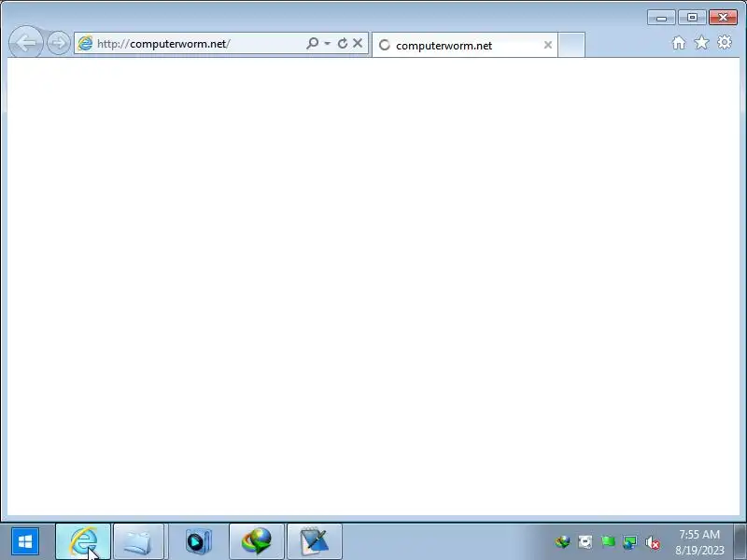
Task: Go to the Home page icon
Action: [679, 43]
